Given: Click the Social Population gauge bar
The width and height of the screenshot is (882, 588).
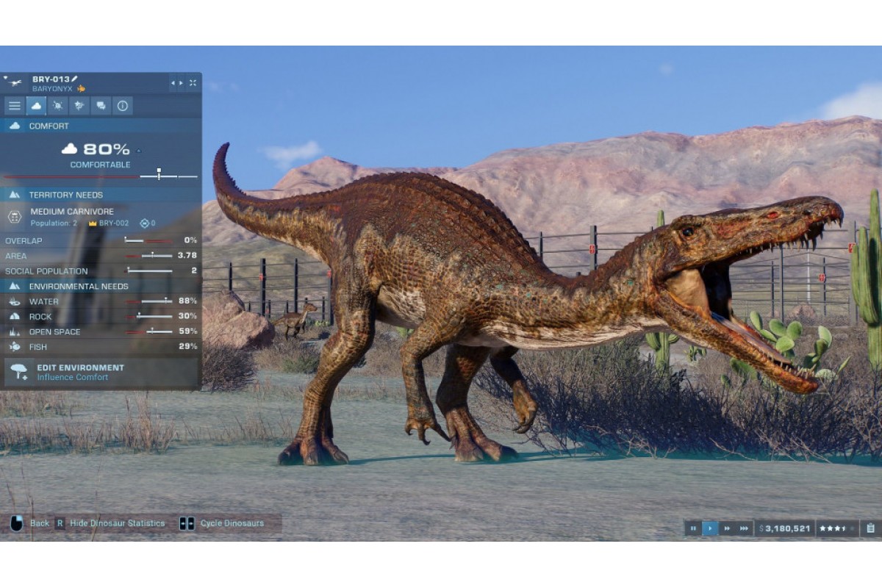Looking at the screenshot, I should pyautogui.click(x=149, y=270).
